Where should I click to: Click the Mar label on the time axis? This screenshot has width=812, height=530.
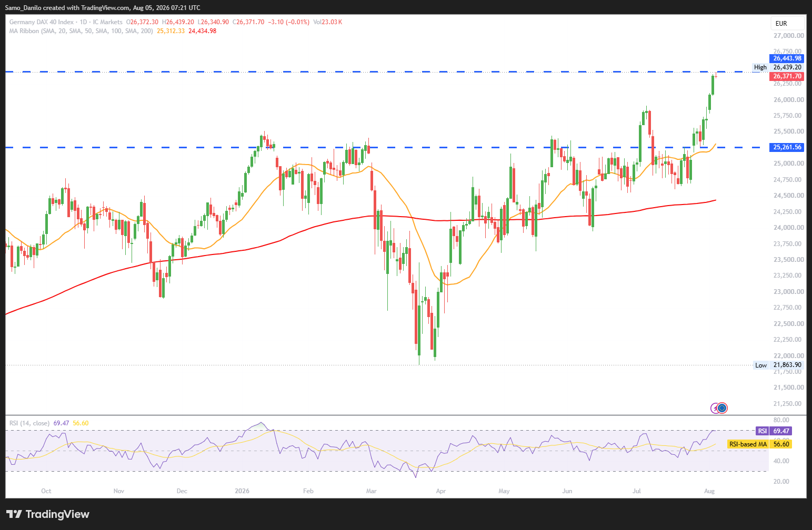[372, 491]
